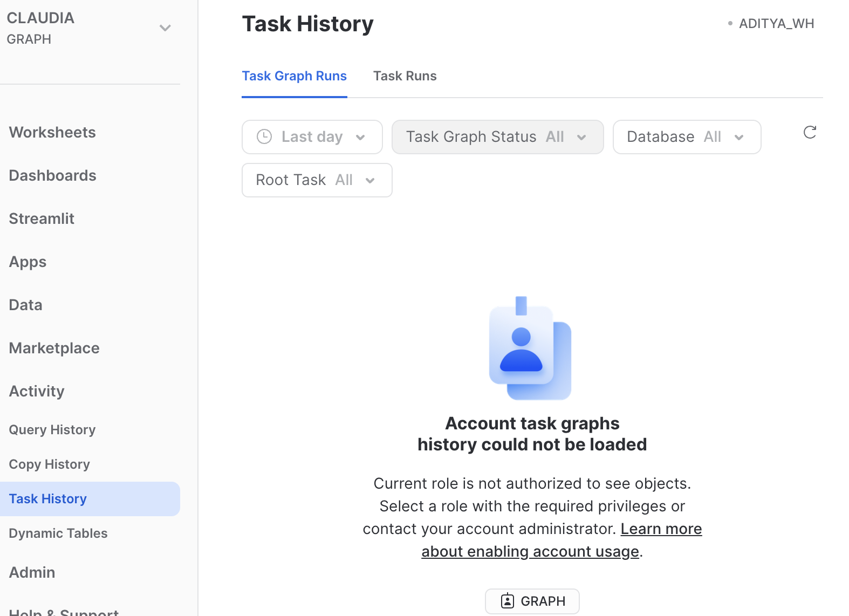Switch to the Task Runs tab

click(405, 76)
